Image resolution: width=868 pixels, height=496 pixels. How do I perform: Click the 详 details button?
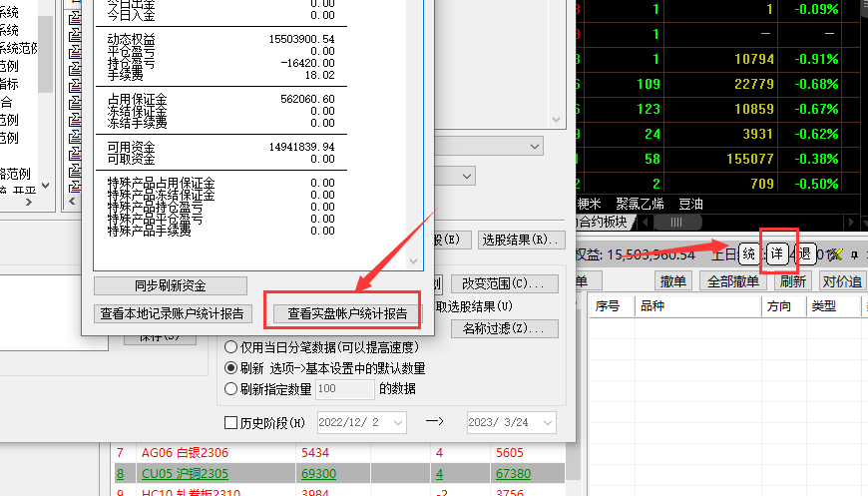(777, 253)
